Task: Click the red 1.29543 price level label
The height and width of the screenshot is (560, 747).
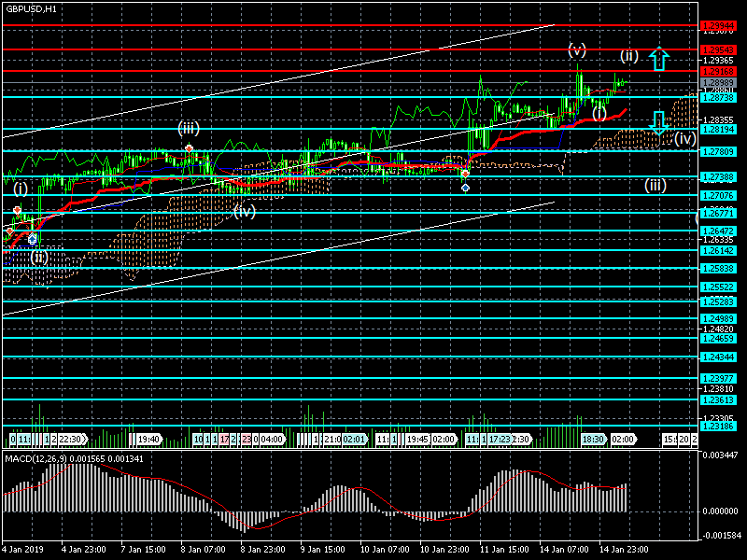Action: coord(718,49)
